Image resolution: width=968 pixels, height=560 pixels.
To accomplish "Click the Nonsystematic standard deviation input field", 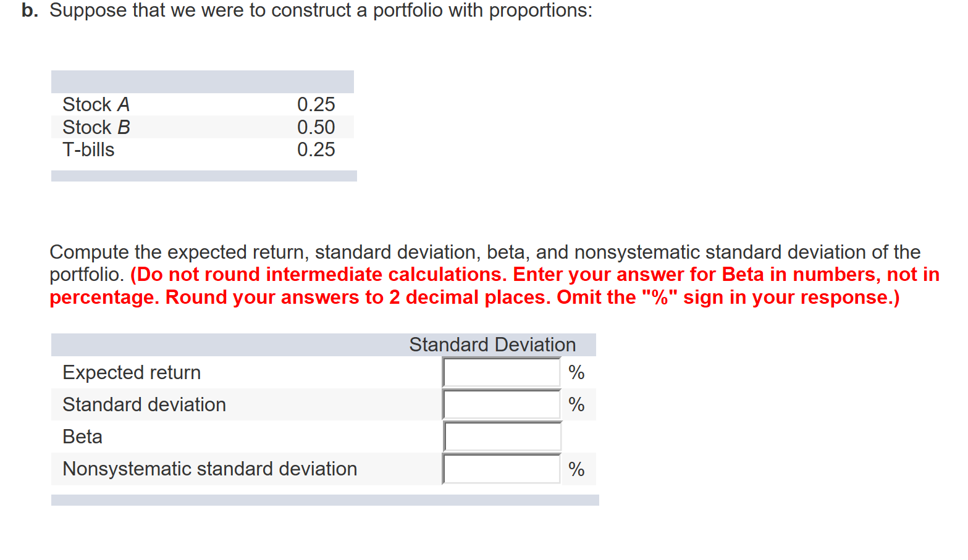I will 501,469.
